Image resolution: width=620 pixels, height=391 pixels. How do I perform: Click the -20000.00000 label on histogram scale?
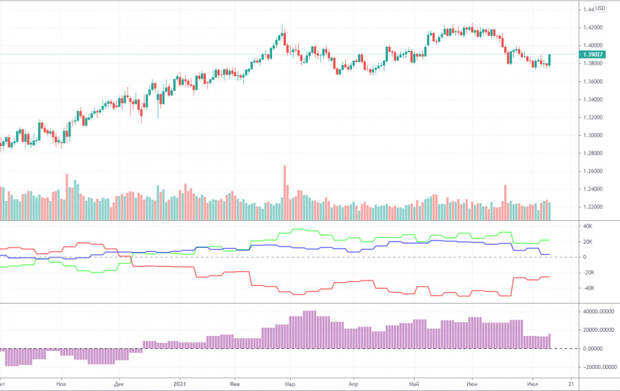(599, 367)
